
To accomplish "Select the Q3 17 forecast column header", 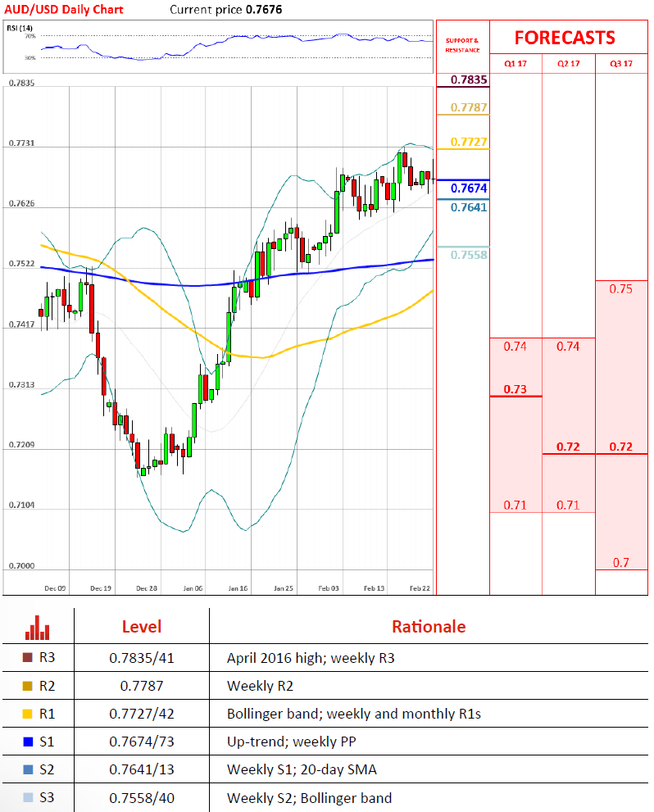I will 621,64.
